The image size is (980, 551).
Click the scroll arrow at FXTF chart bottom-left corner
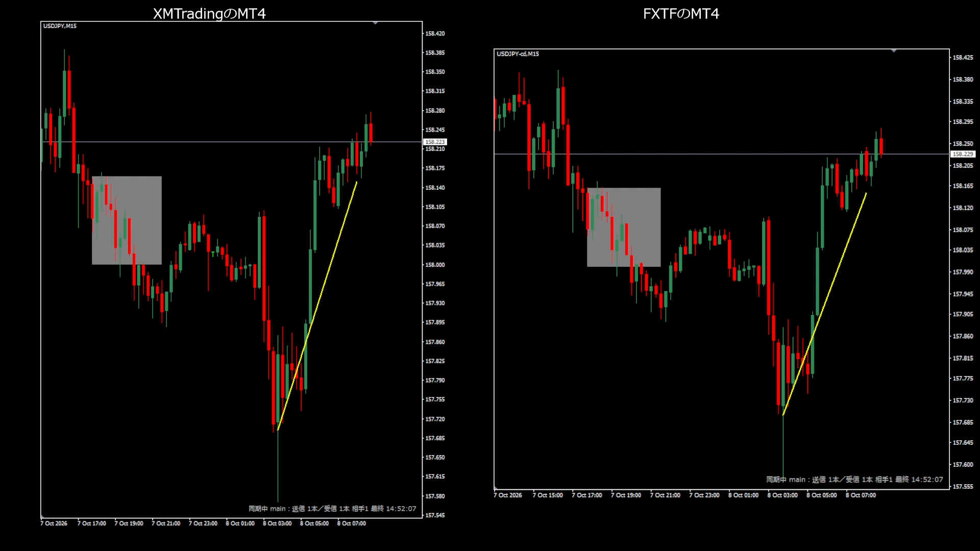[x=496, y=488]
